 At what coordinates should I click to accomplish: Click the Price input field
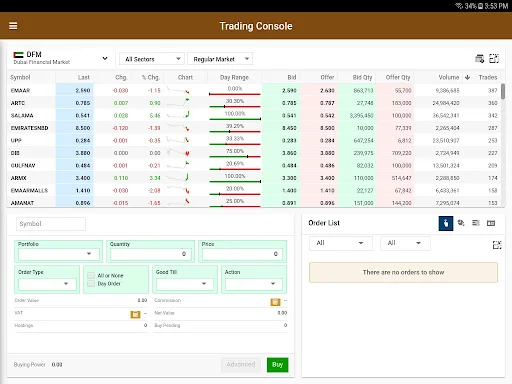tap(242, 254)
